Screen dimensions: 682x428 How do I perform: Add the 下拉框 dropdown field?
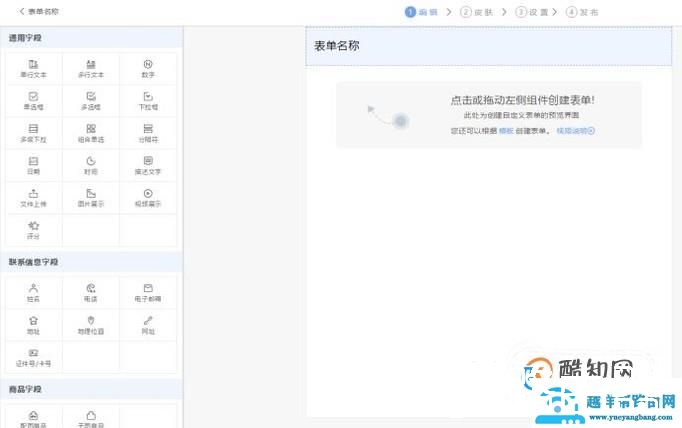[x=148, y=101]
